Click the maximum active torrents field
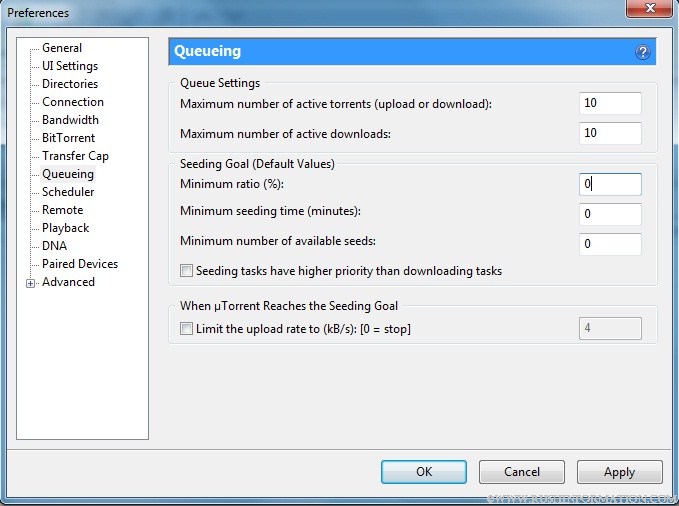 coord(609,104)
